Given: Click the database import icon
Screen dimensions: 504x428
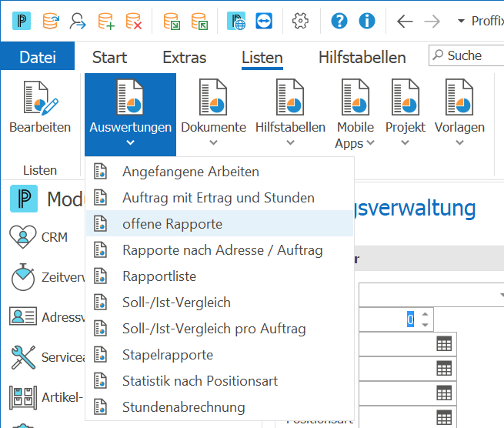Looking at the screenshot, I should [x=199, y=21].
